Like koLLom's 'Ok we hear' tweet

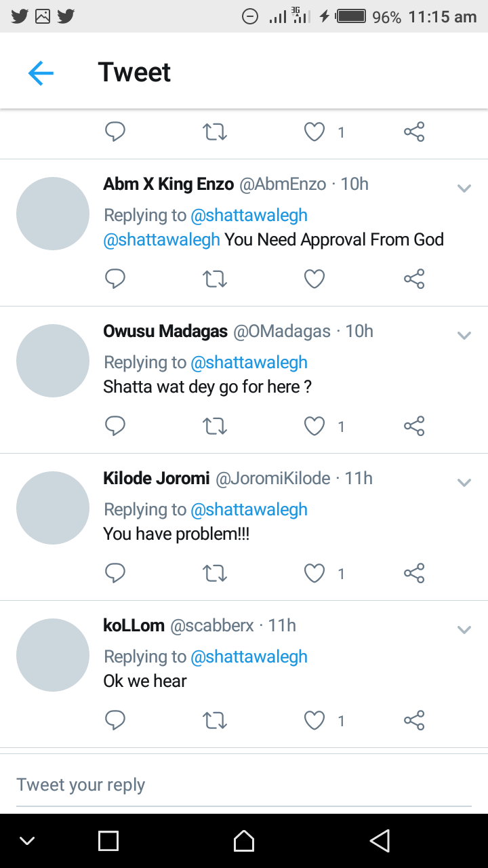314,720
